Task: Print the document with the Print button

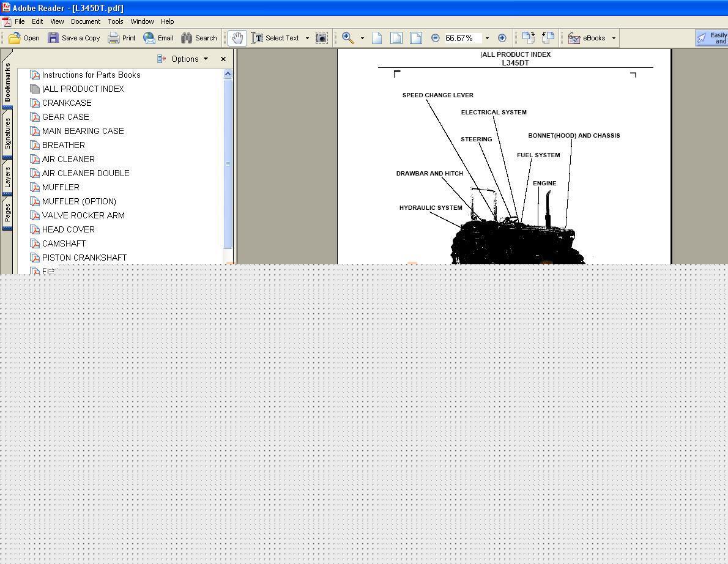Action: click(x=122, y=38)
